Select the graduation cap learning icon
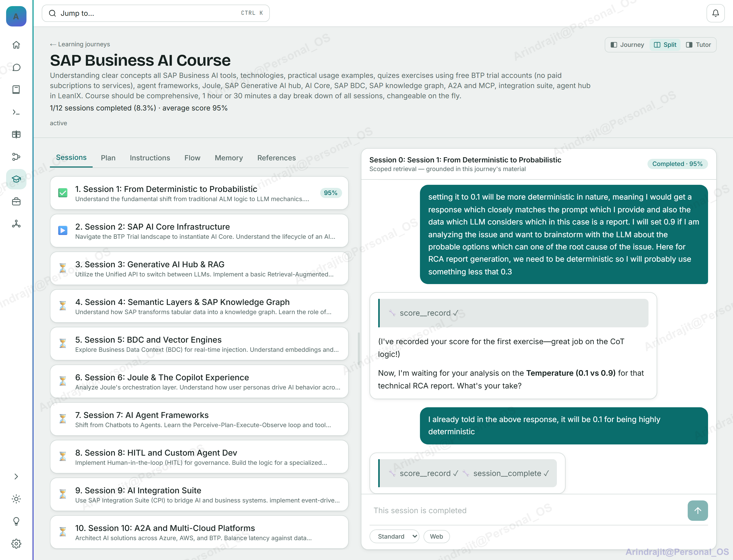The height and width of the screenshot is (560, 733). coord(16,179)
